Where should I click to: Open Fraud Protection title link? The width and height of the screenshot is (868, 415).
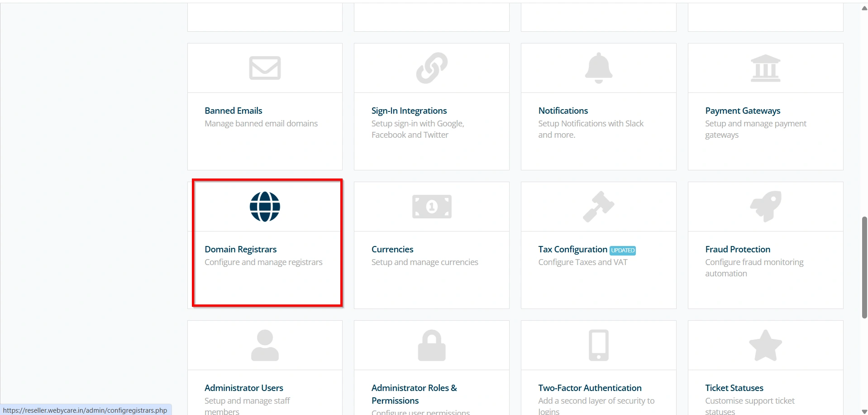738,249
